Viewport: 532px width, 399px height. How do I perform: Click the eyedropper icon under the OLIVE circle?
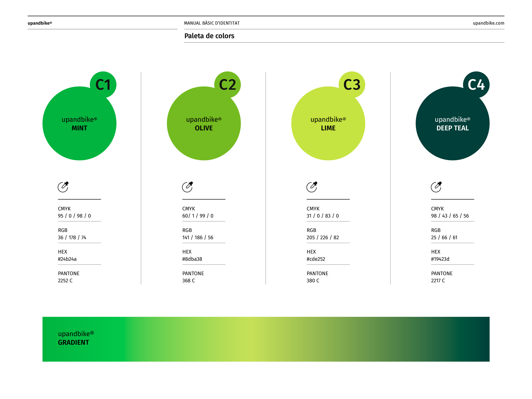coord(187,187)
